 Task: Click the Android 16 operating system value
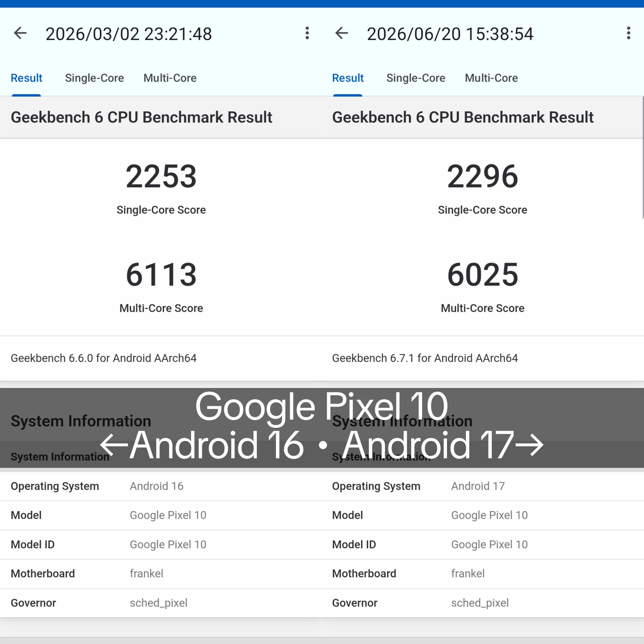click(157, 486)
